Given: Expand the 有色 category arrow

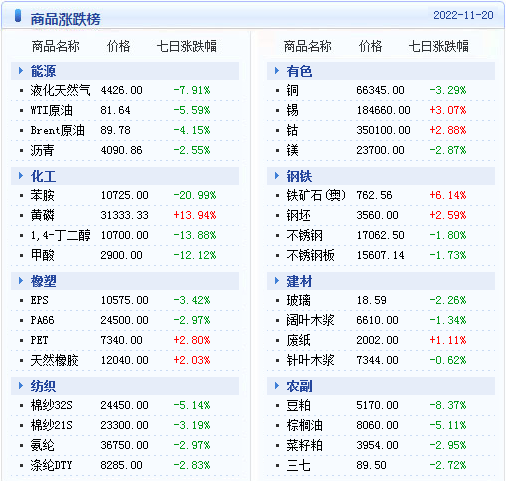Looking at the screenshot, I should (277, 71).
